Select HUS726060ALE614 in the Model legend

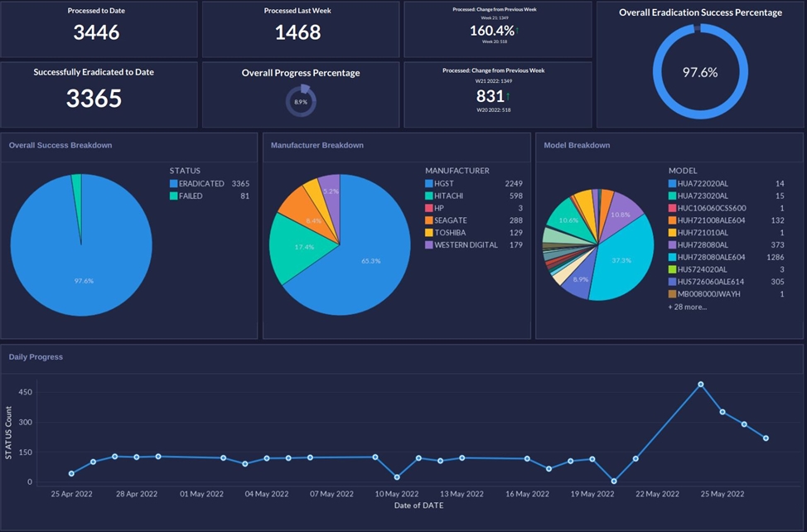(711, 282)
